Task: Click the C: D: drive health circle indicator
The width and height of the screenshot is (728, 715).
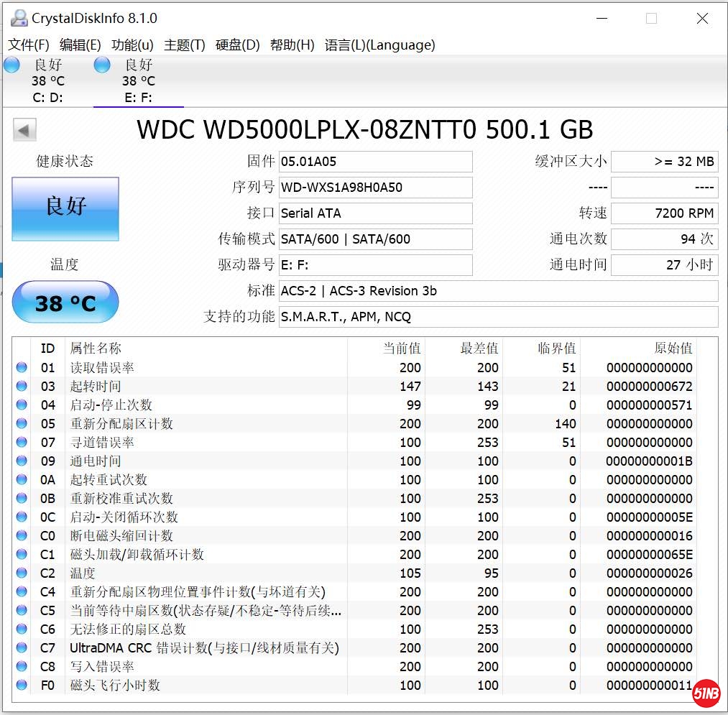Action: [11, 65]
